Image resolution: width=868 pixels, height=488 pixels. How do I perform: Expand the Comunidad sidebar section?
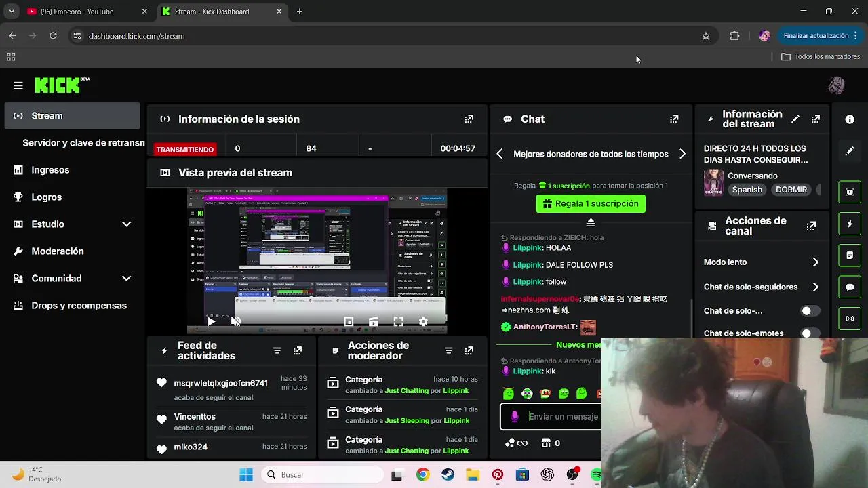(126, 279)
